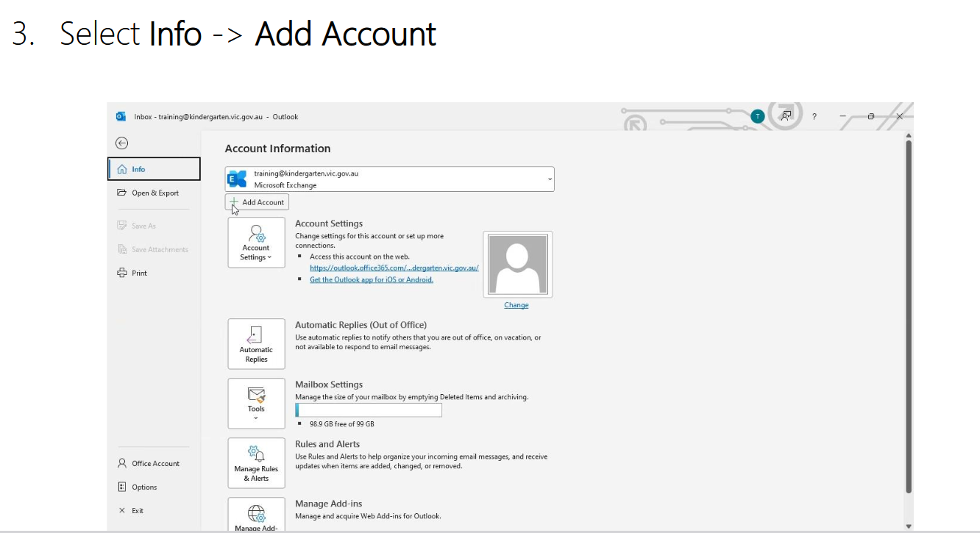This screenshot has height=533, width=980.
Task: Click the question mark help icon
Action: [x=814, y=117]
